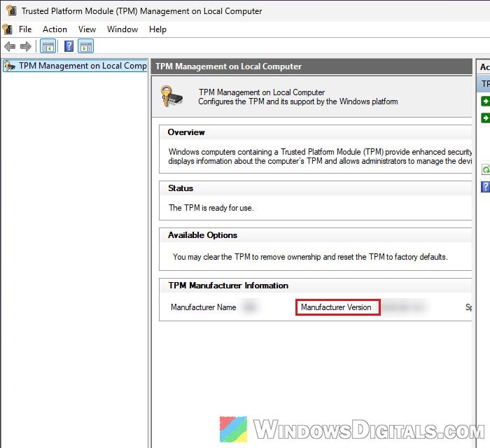
Task: Open the Action menu
Action: (55, 29)
